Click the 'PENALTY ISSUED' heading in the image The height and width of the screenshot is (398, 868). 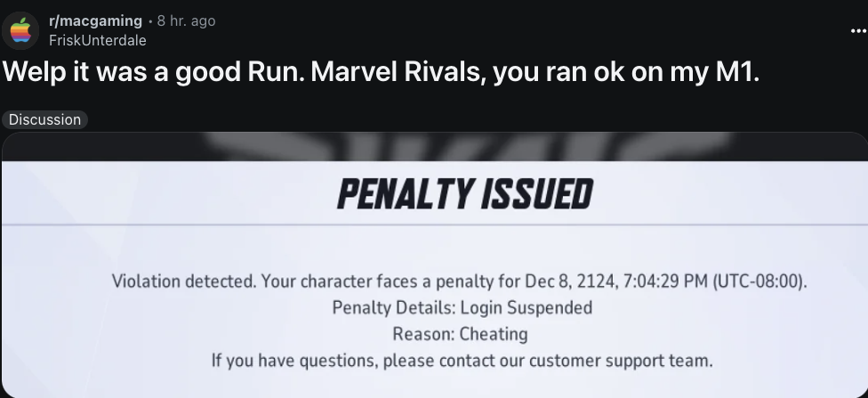[x=464, y=194]
